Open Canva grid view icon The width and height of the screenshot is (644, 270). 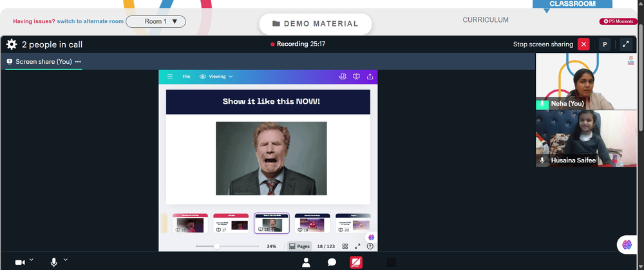click(345, 246)
